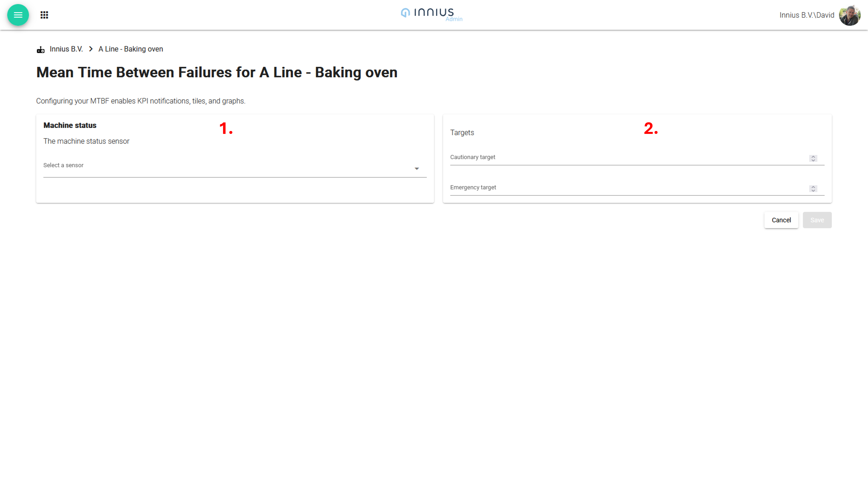Go to A Line - Baking oven breadcrumb
This screenshot has height=488, width=868.
tap(131, 49)
